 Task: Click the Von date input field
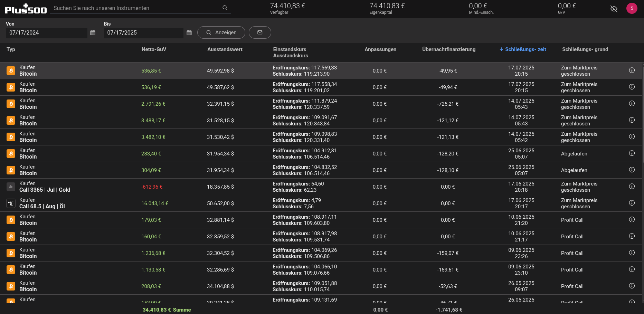point(47,33)
